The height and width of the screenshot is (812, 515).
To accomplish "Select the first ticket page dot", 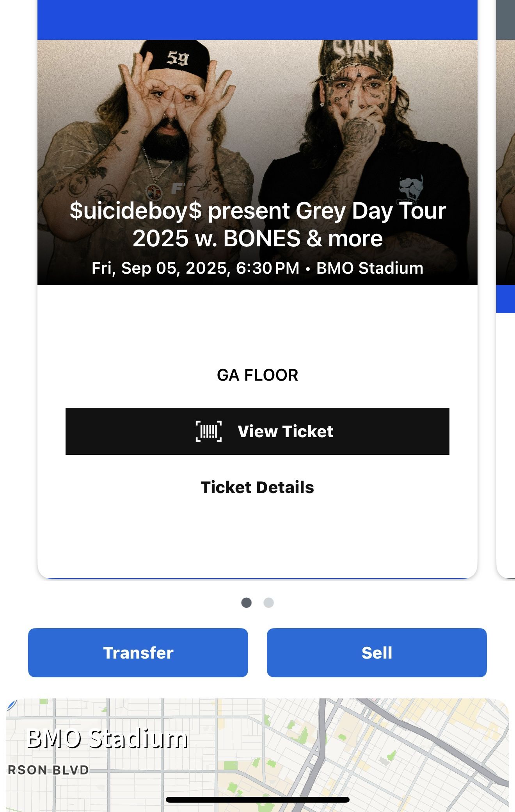I will 246,603.
